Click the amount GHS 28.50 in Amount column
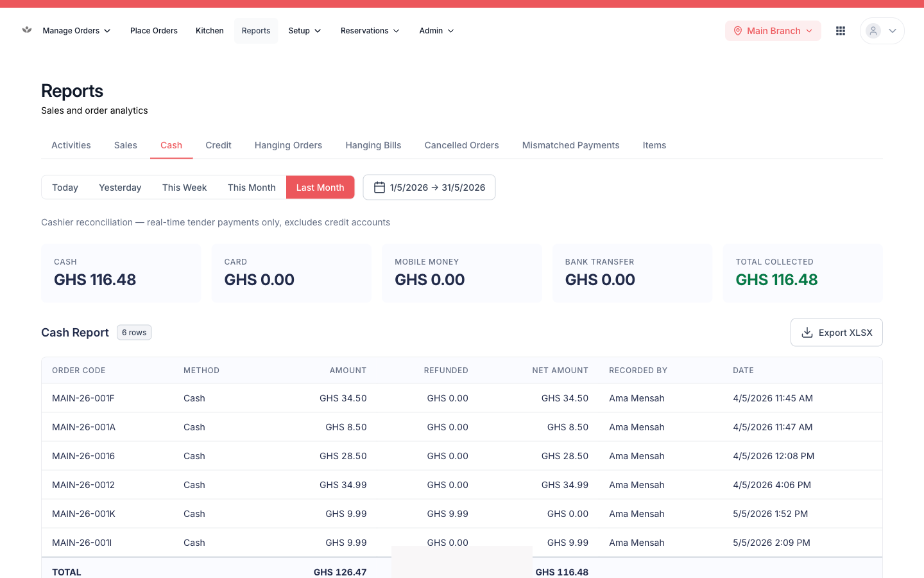924x578 pixels. coord(343,456)
